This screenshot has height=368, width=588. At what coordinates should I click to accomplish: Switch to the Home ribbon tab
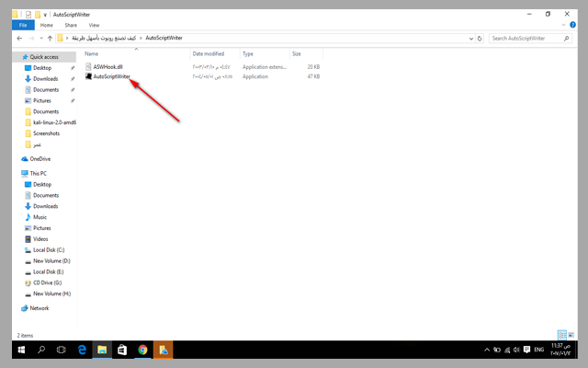tap(47, 25)
